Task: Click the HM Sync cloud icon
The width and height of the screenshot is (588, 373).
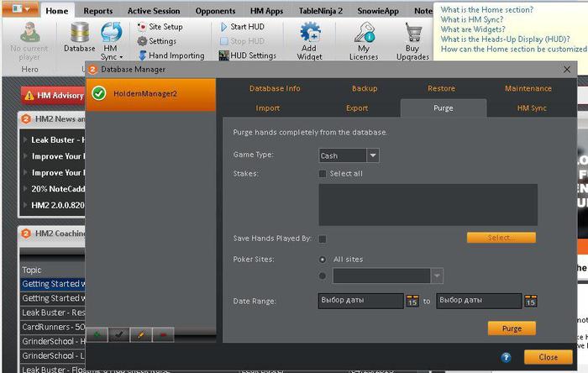Action: click(111, 32)
